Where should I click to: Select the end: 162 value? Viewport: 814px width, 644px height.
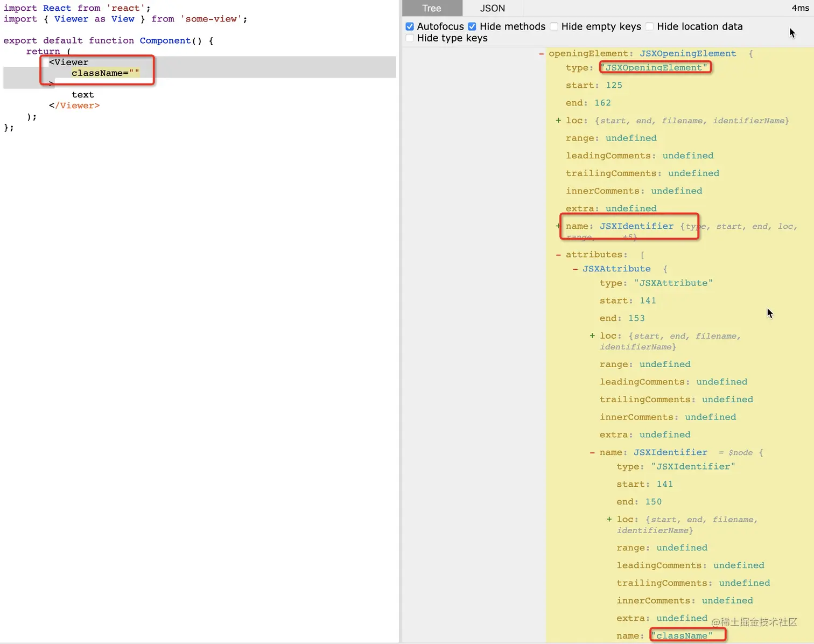[602, 103]
